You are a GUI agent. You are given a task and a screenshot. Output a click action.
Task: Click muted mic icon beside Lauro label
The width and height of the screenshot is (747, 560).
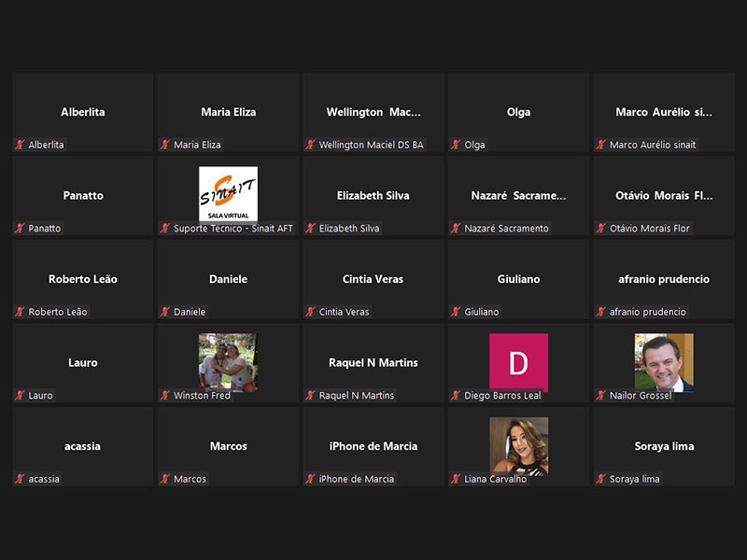[20, 395]
